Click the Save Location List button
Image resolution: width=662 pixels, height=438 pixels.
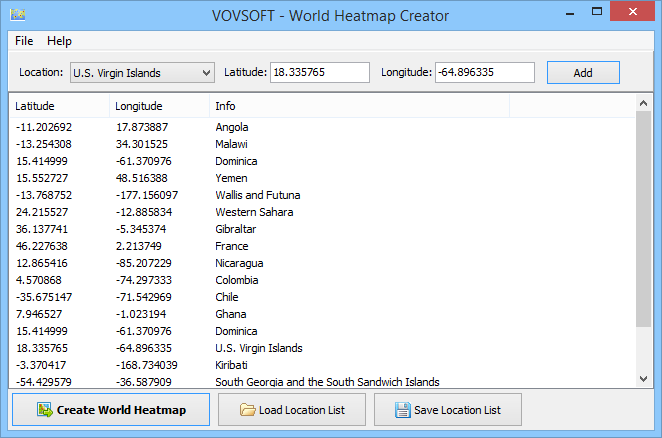[x=448, y=410]
